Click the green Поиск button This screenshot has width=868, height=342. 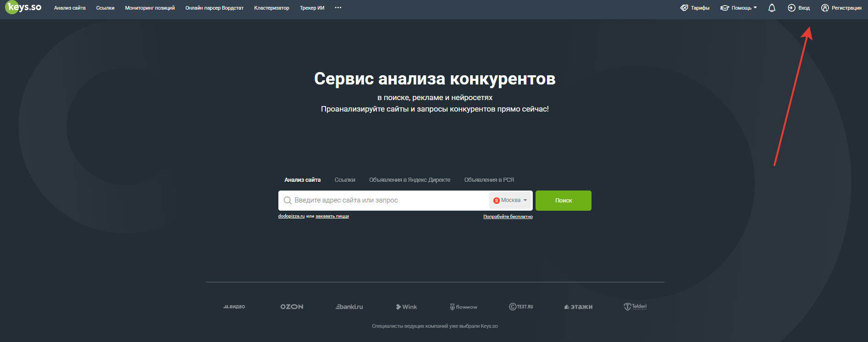point(564,201)
